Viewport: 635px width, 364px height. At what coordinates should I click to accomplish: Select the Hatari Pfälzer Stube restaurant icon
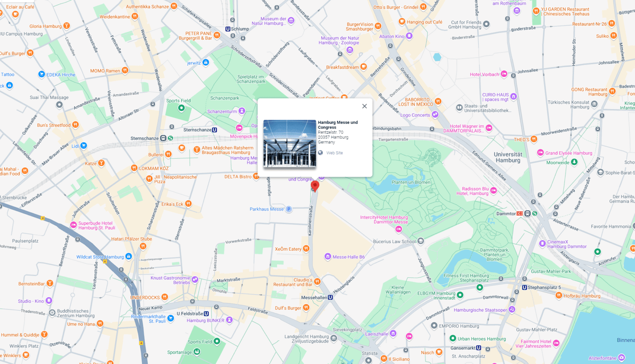[143, 246]
